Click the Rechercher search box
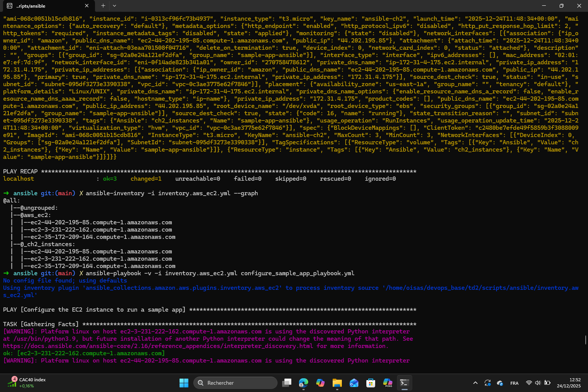 pos(235,383)
